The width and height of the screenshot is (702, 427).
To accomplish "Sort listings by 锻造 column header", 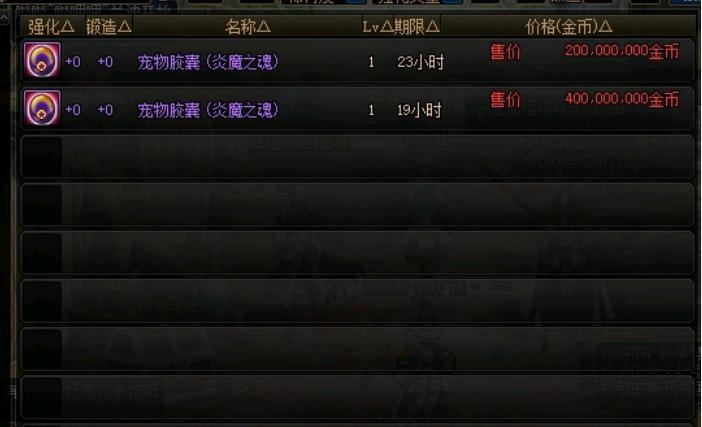I will pyautogui.click(x=109, y=27).
